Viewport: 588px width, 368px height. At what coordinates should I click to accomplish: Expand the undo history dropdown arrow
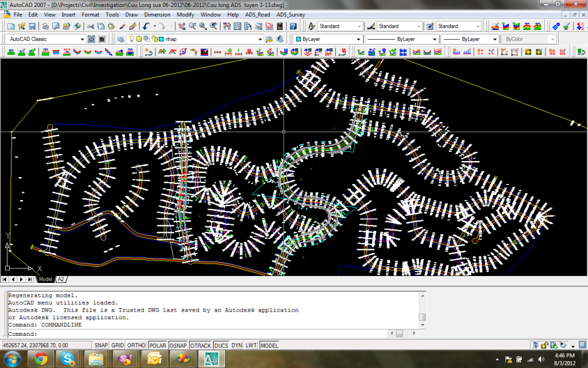154,26
